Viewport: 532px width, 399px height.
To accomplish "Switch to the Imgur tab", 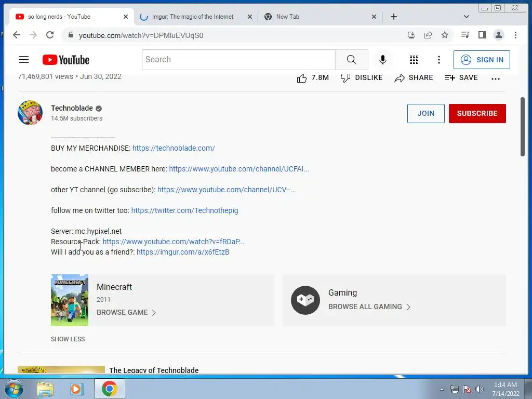I will pos(192,17).
